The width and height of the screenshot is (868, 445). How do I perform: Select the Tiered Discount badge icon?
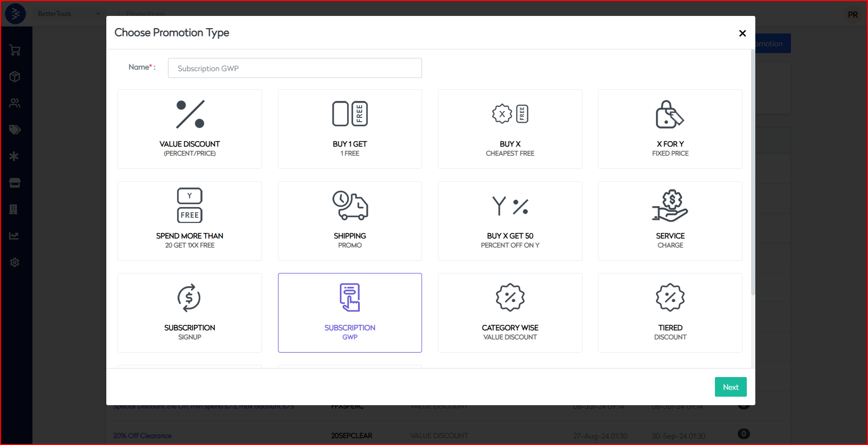[x=670, y=297]
